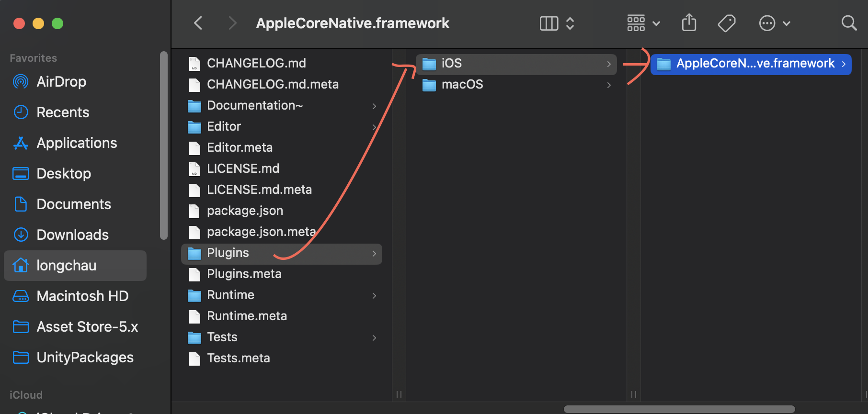The image size is (868, 414).
Task: Select package.json.meta file
Action: click(282, 232)
